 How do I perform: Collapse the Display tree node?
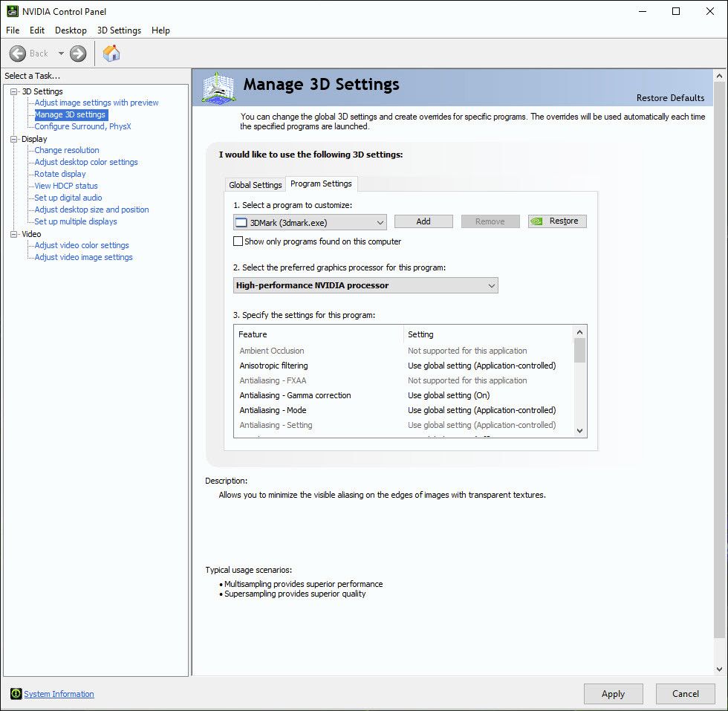13,139
